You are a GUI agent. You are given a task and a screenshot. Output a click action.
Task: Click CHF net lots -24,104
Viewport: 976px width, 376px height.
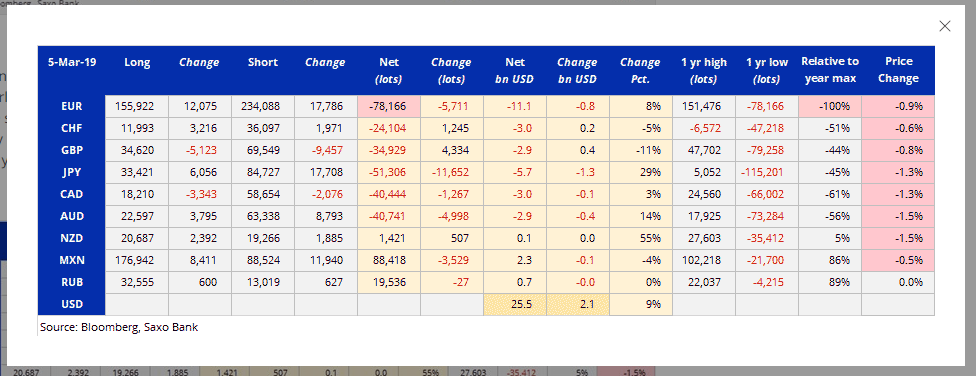tap(389, 128)
